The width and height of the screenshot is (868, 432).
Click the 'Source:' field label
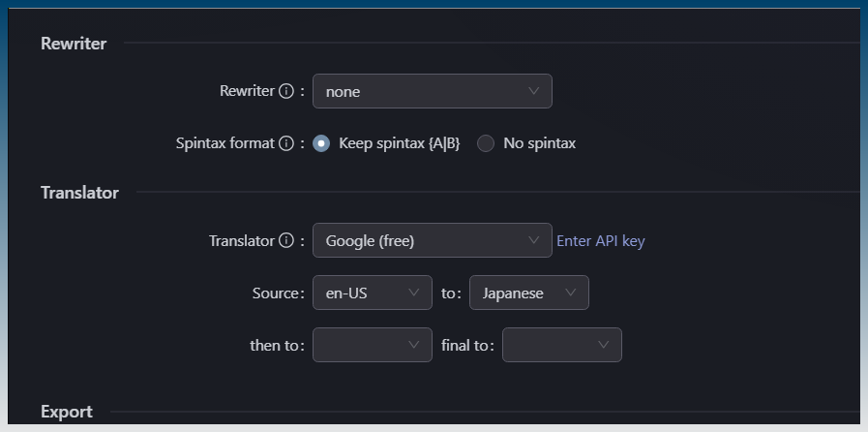277,293
